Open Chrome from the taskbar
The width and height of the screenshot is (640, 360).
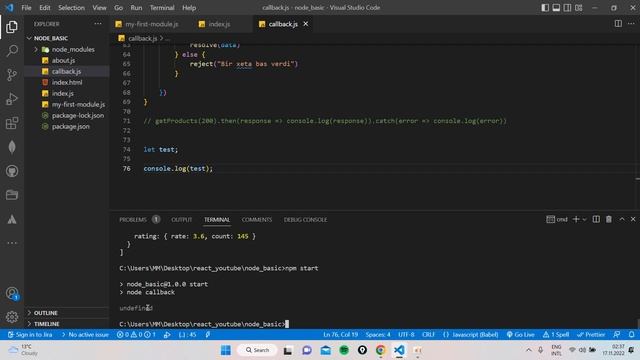(380, 350)
